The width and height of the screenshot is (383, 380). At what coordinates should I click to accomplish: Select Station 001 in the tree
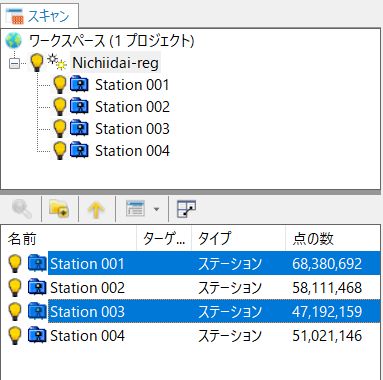tap(132, 85)
